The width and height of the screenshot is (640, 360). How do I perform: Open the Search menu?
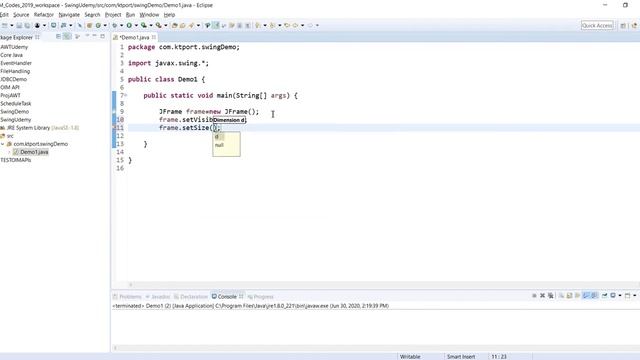pos(92,15)
